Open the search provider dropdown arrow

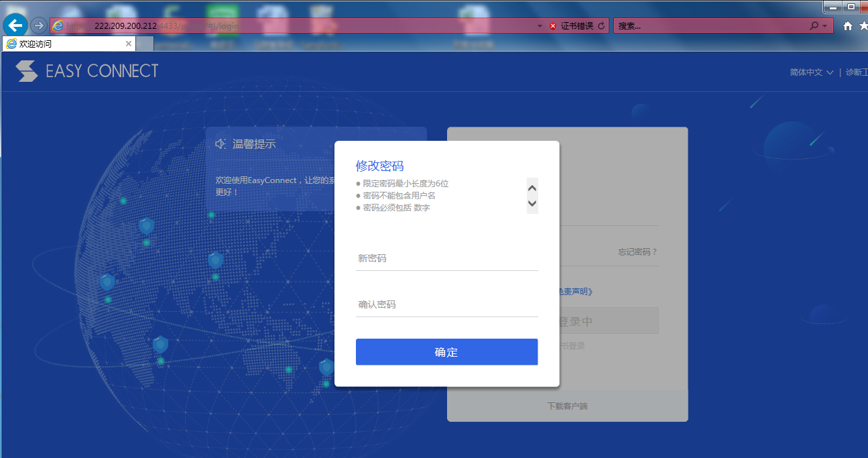(x=824, y=26)
